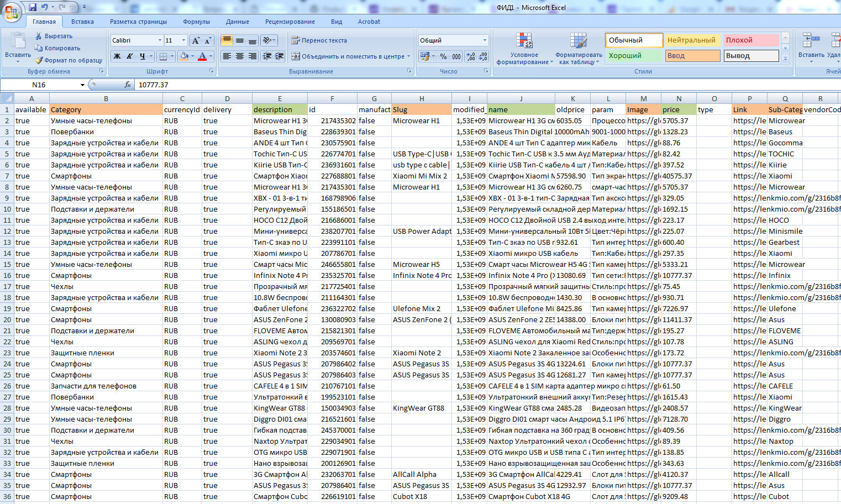Apply thousands separator (000) format
This screenshot has height=504, width=841.
point(456,56)
